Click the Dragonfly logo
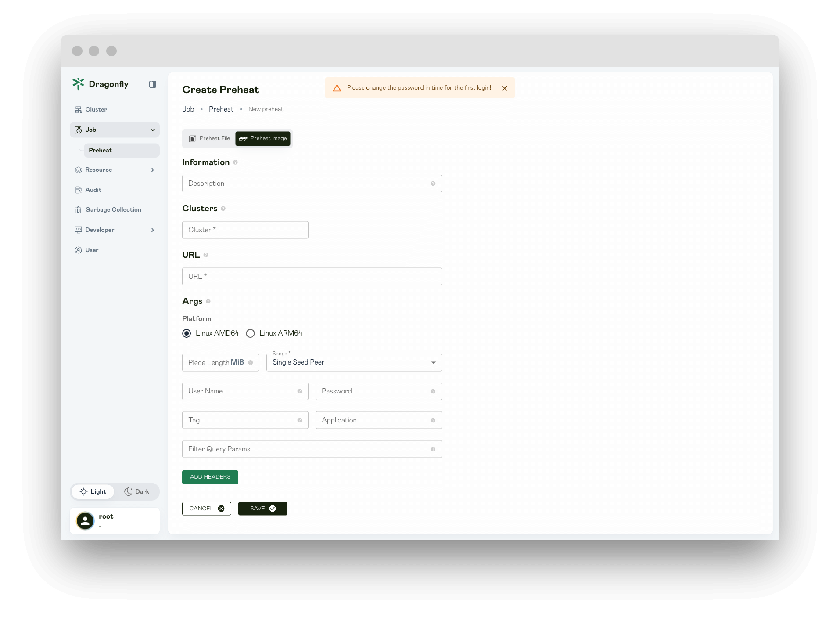 (101, 84)
